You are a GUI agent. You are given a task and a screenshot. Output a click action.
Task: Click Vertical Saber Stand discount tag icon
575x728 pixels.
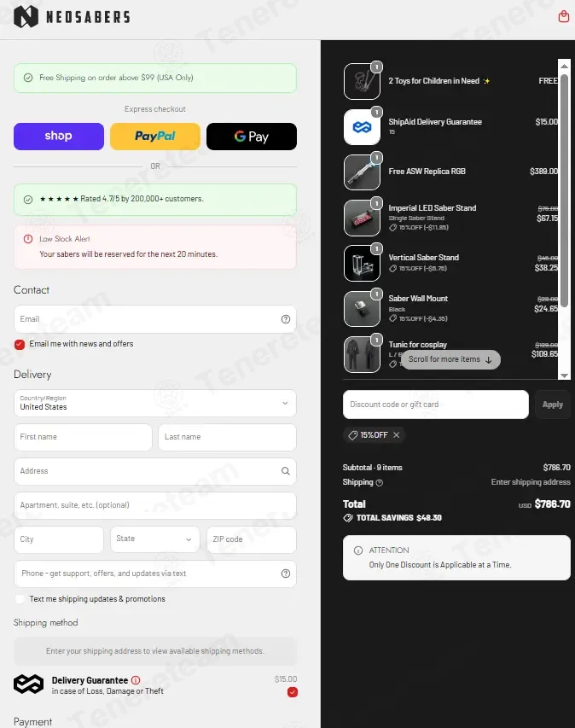392,268
